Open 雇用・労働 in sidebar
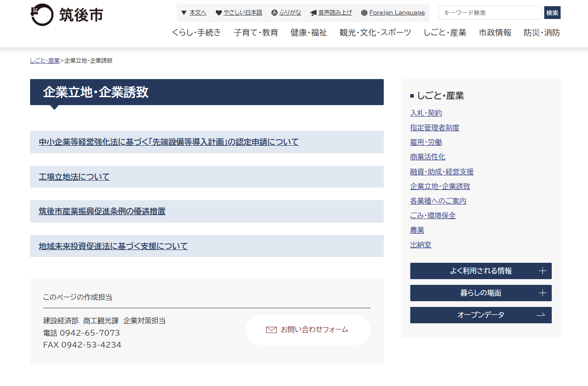This screenshot has height=386, width=588. click(x=426, y=142)
